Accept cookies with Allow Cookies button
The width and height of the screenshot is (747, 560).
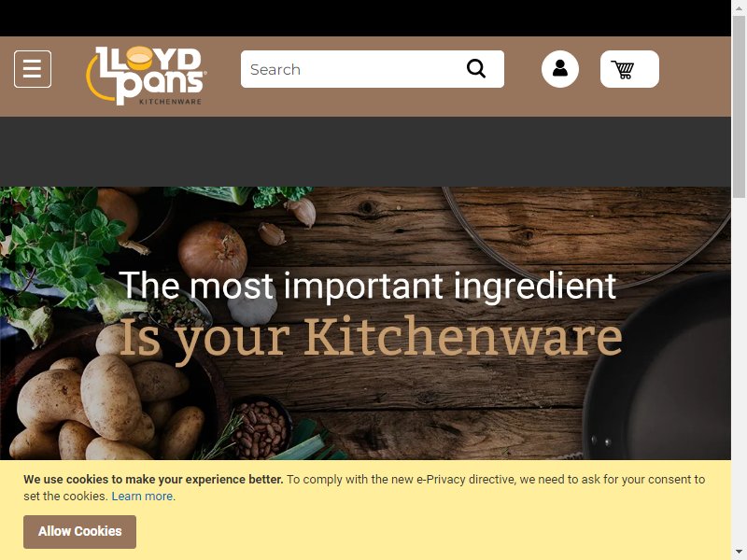click(x=79, y=531)
